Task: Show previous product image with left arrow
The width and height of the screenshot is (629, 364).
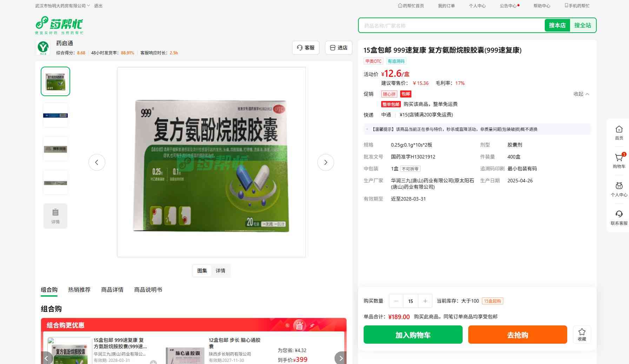Action: tap(97, 162)
